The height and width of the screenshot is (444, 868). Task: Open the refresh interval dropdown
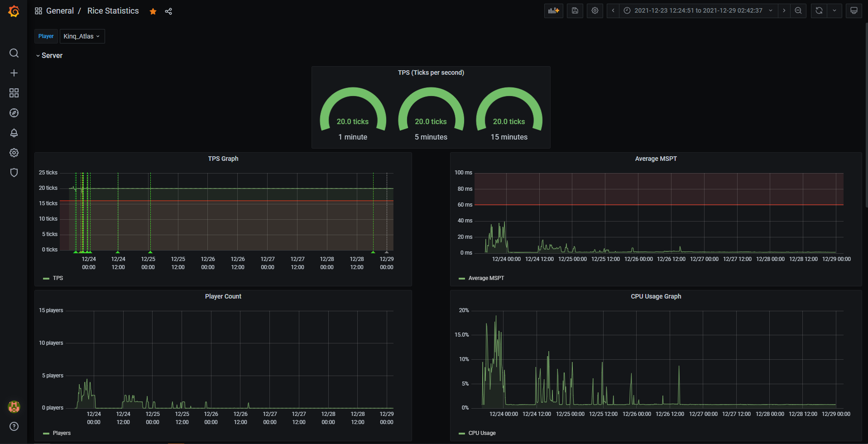834,11
